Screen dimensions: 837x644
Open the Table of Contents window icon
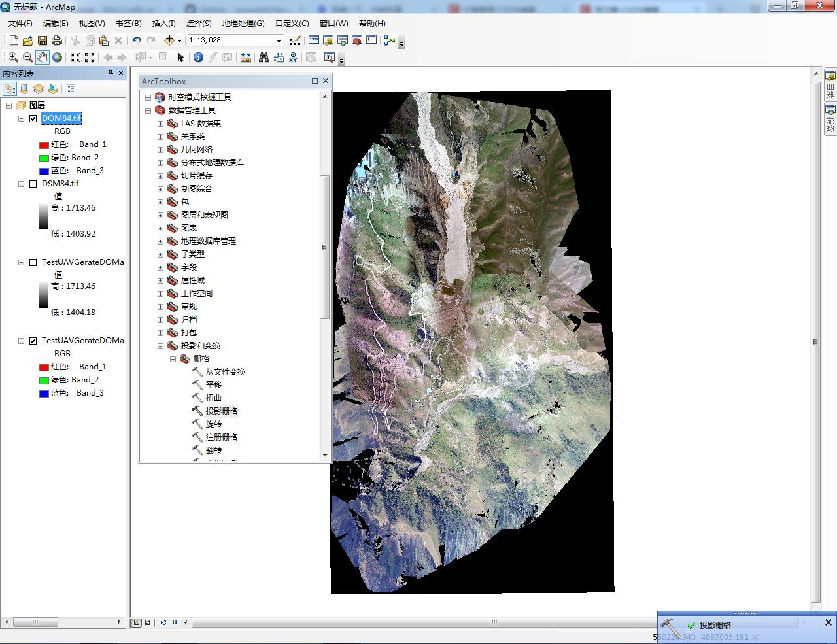click(313, 41)
